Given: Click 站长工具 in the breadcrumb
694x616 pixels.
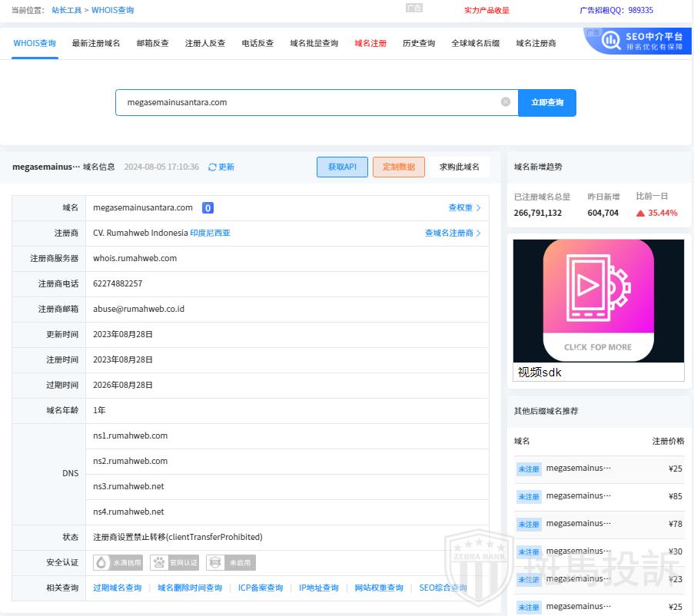Looking at the screenshot, I should click(67, 10).
